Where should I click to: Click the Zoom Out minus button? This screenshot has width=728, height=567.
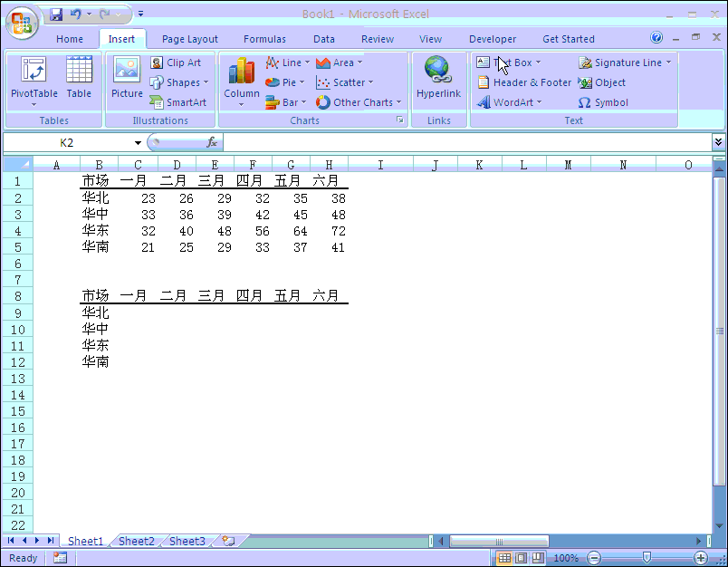[x=594, y=558]
